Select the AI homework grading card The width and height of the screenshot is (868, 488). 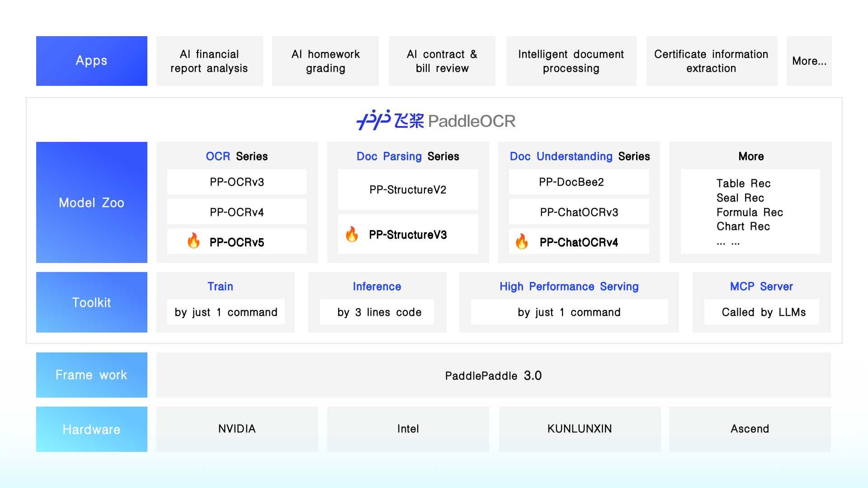pyautogui.click(x=325, y=61)
